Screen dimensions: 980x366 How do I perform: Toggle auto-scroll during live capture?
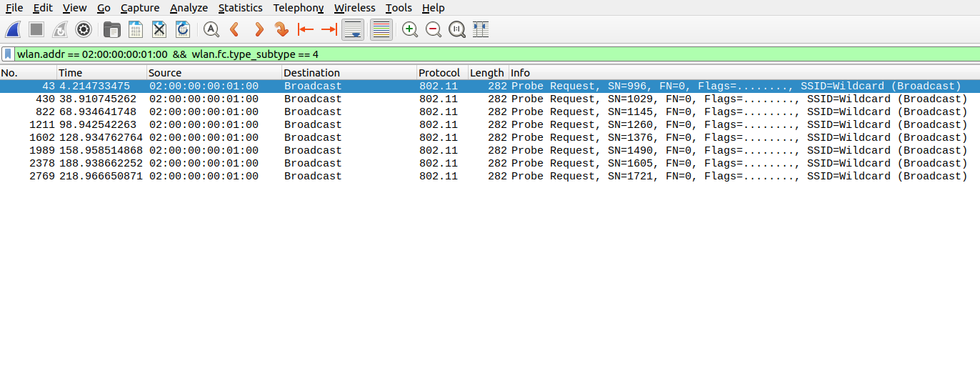click(x=353, y=29)
